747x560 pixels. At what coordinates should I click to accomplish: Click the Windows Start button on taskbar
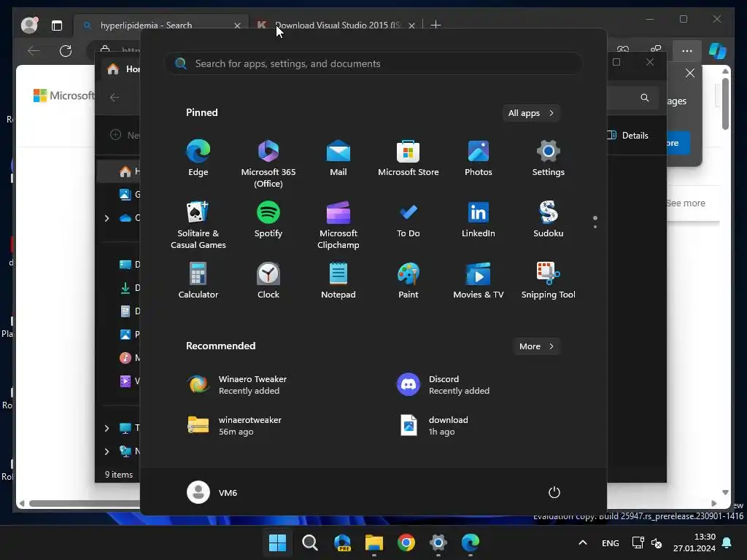click(277, 542)
